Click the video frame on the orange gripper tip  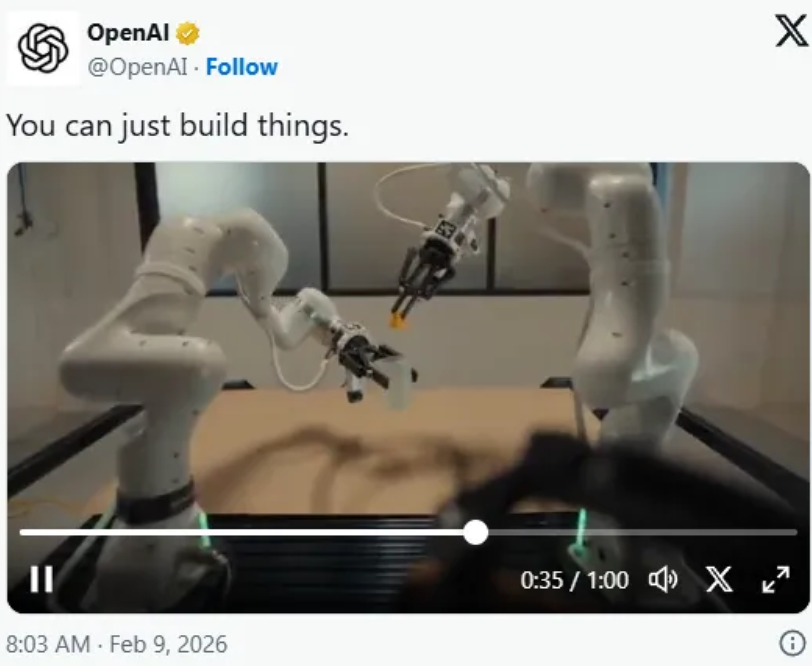tap(398, 319)
